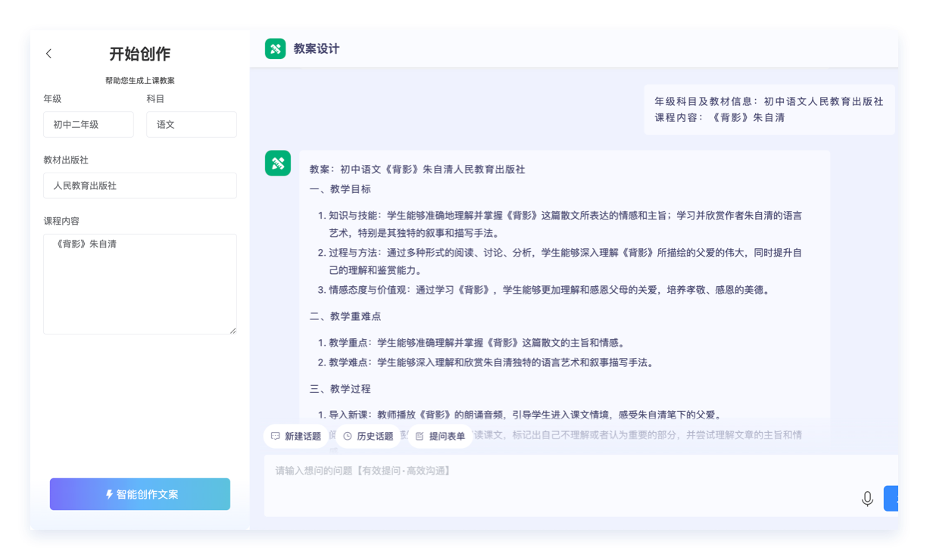
Task: Click the 二、教学重难点 section heading
Action: 345,316
